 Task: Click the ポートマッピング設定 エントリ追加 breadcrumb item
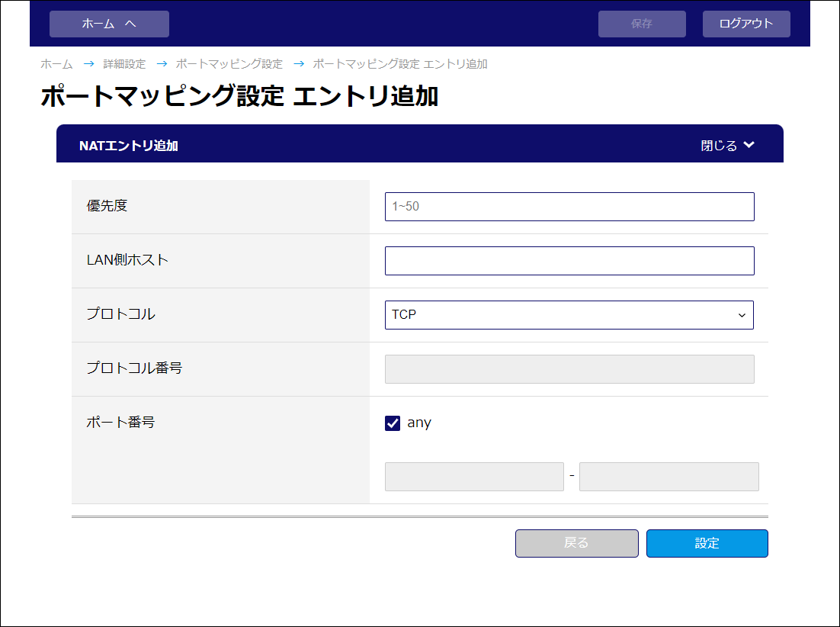pyautogui.click(x=400, y=64)
